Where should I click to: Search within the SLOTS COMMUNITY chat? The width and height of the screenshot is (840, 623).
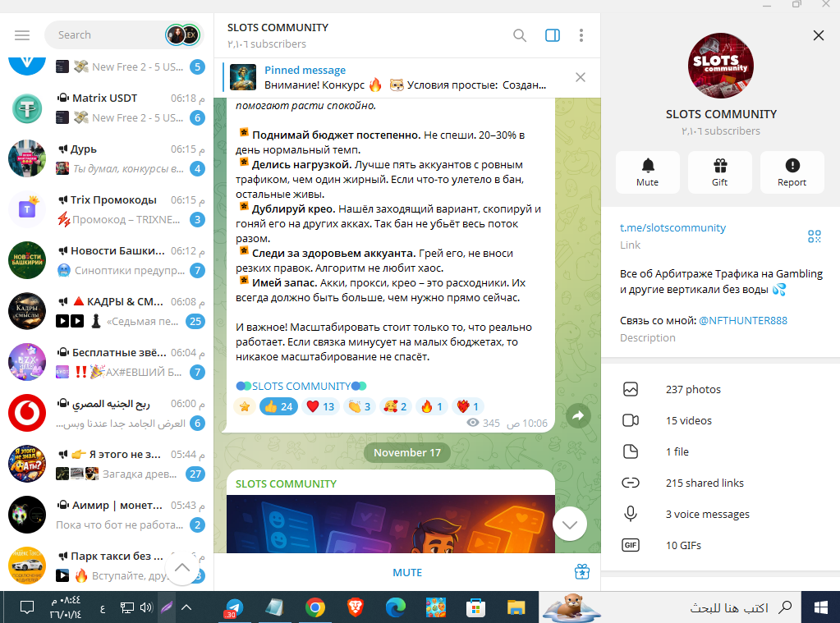click(x=519, y=35)
